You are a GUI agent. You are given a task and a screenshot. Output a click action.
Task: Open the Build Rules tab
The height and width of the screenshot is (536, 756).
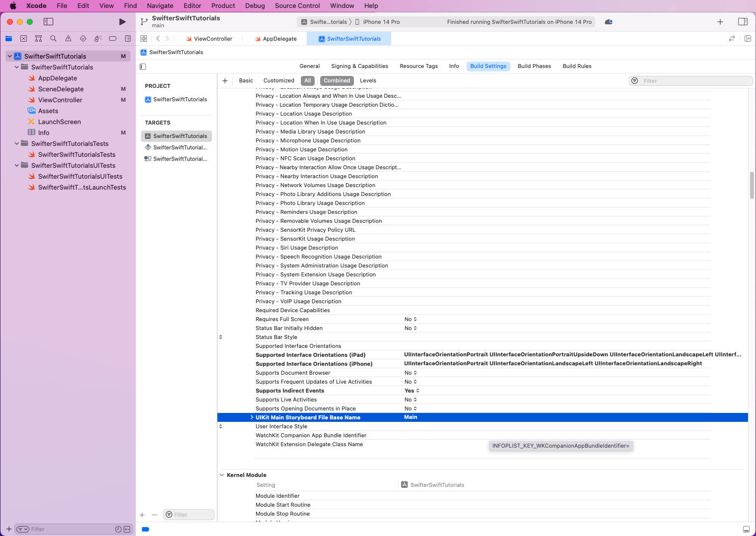577,66
